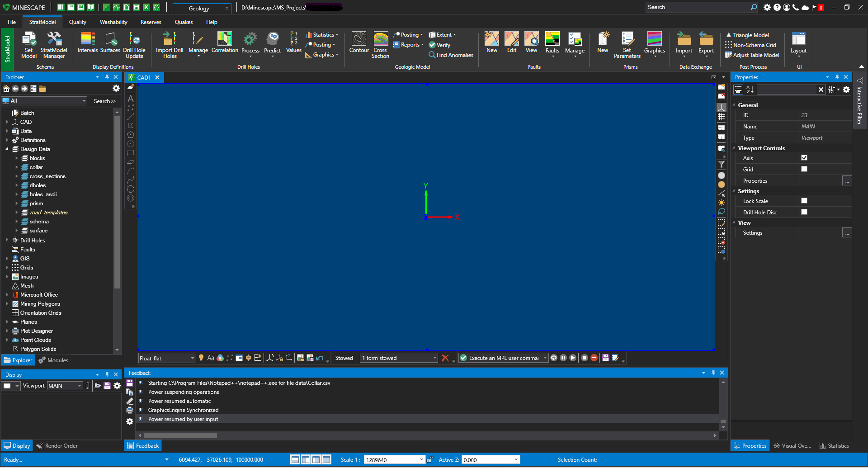
Task: Click the Process gear icon
Action: 250,39
